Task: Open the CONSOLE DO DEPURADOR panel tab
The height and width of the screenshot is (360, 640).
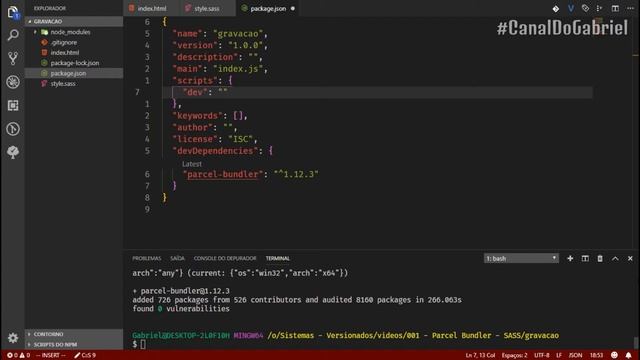Action: point(225,258)
